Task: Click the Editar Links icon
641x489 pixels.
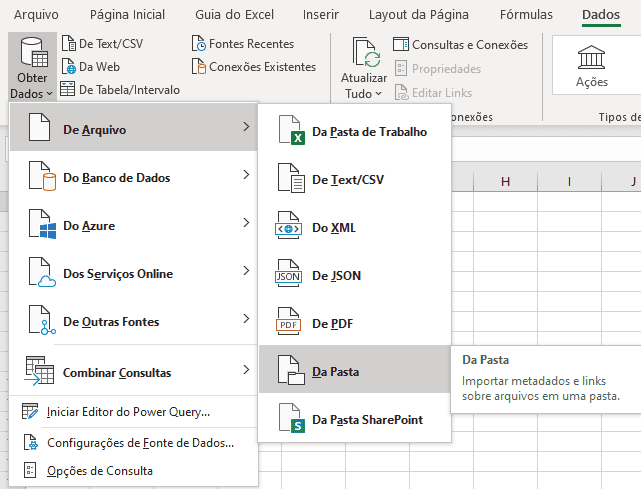Action: (x=401, y=92)
